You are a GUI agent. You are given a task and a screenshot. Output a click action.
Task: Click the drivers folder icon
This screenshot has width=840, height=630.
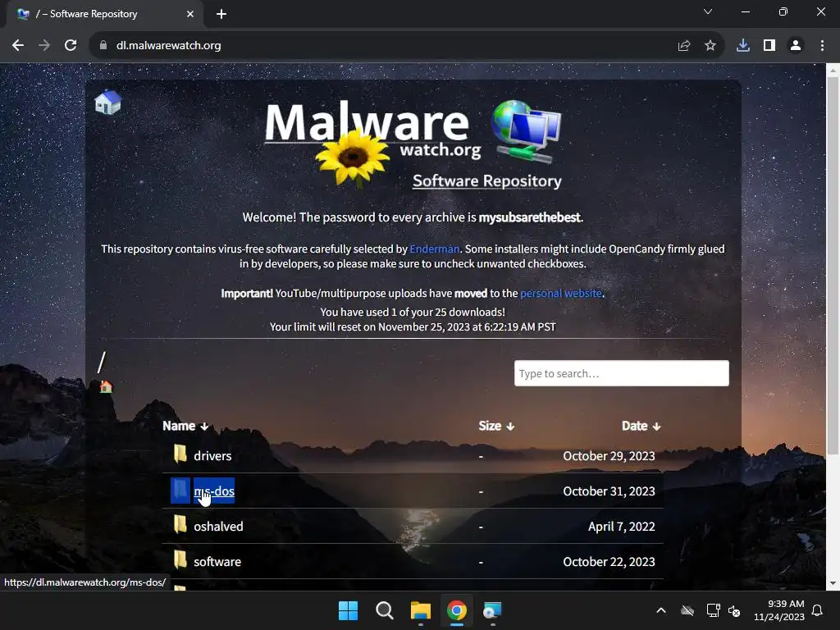180,454
